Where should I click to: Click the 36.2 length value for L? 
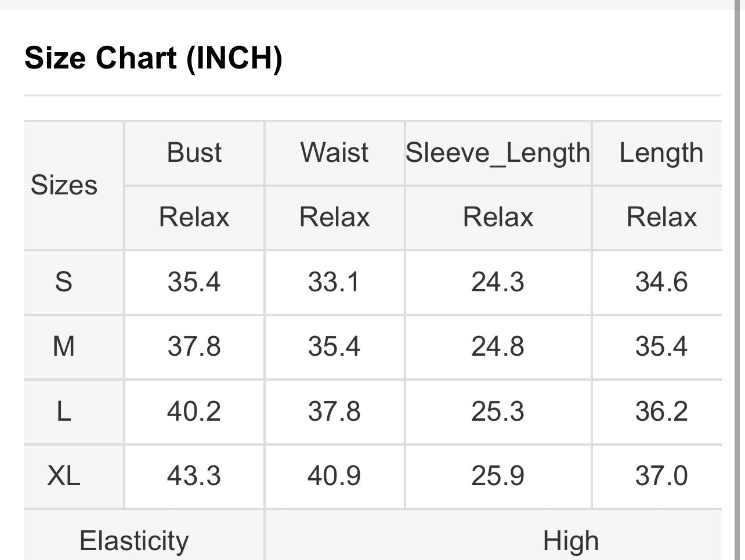tap(661, 412)
